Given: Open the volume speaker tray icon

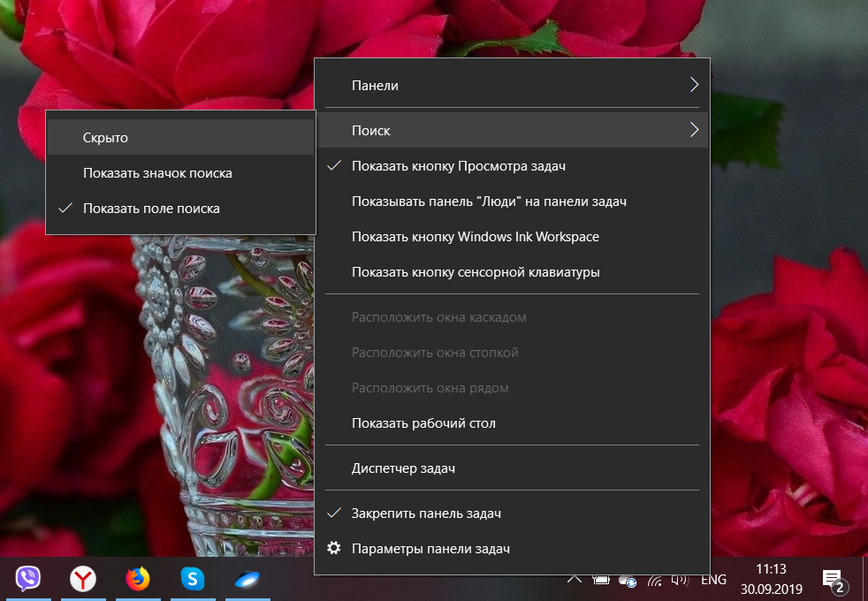Looking at the screenshot, I should 680,580.
